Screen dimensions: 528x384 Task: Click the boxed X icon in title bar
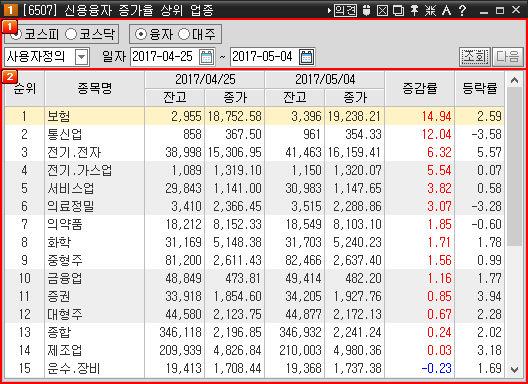pos(382,10)
